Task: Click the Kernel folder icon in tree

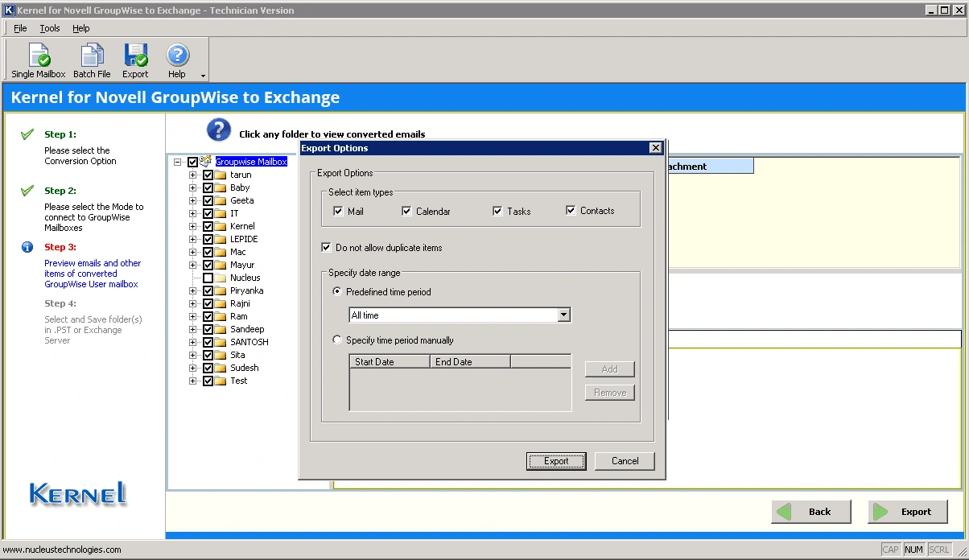Action: [221, 226]
